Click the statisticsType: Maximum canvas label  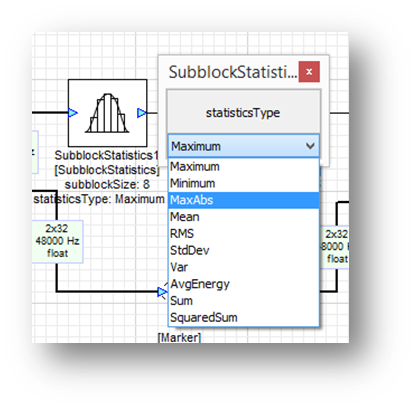99,199
